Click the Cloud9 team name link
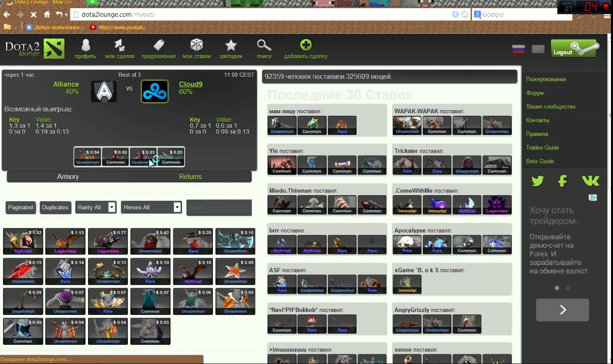613x364 pixels. pos(191,84)
